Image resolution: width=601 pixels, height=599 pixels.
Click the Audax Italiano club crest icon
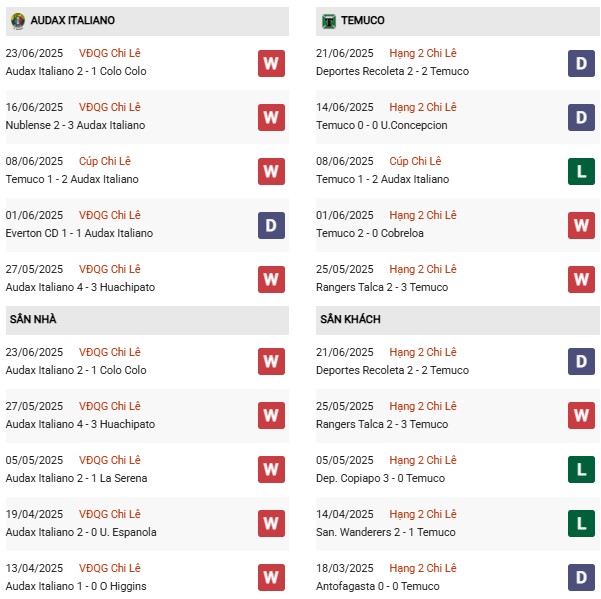coord(18,21)
